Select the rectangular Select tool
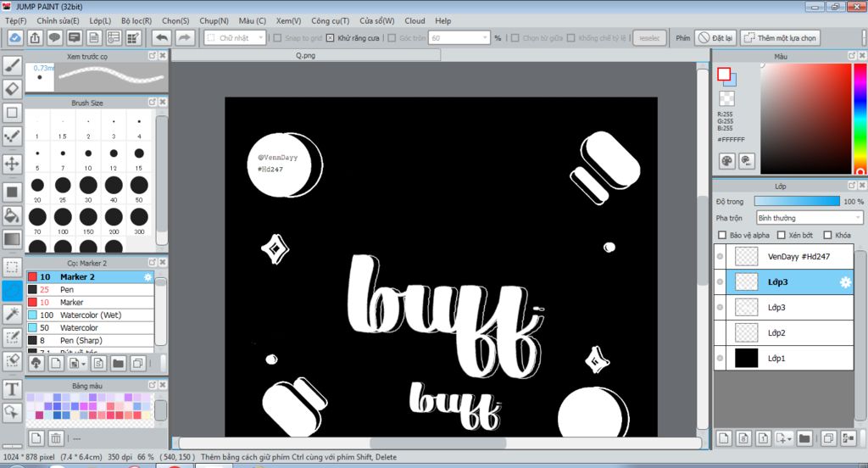 click(x=12, y=267)
